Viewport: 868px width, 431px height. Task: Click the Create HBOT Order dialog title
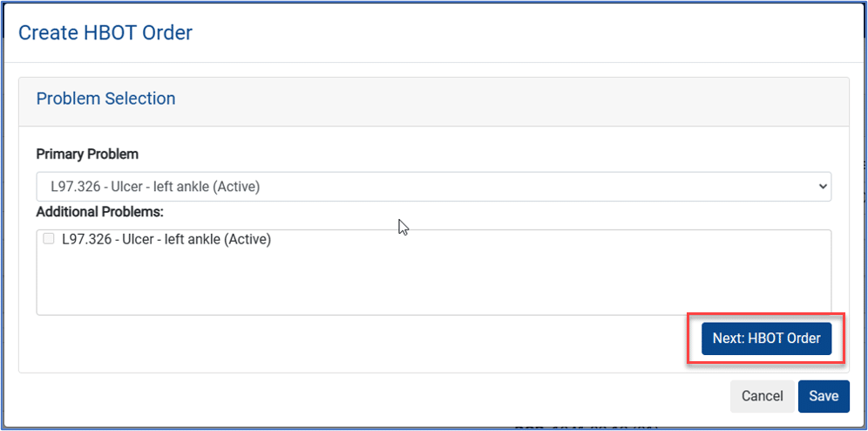click(105, 32)
